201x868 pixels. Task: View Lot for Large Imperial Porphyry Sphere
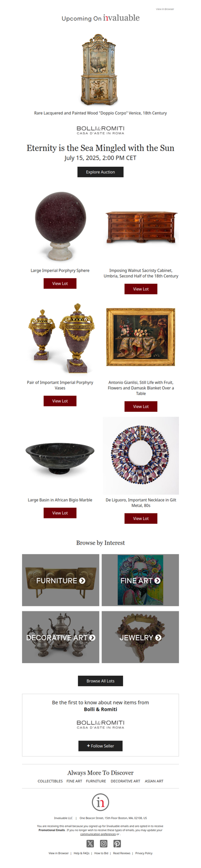pyautogui.click(x=60, y=283)
